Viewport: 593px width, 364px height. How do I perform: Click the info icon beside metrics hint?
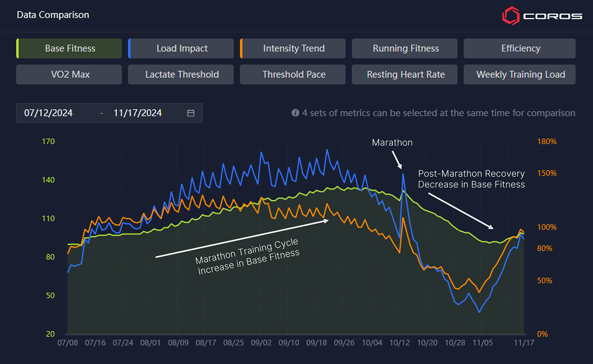(295, 113)
